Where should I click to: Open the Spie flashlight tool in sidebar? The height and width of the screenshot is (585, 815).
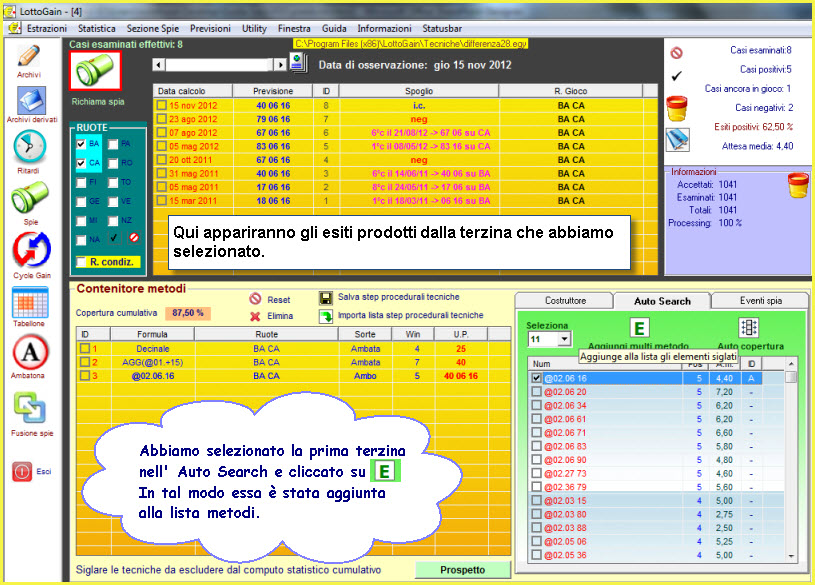tap(30, 198)
